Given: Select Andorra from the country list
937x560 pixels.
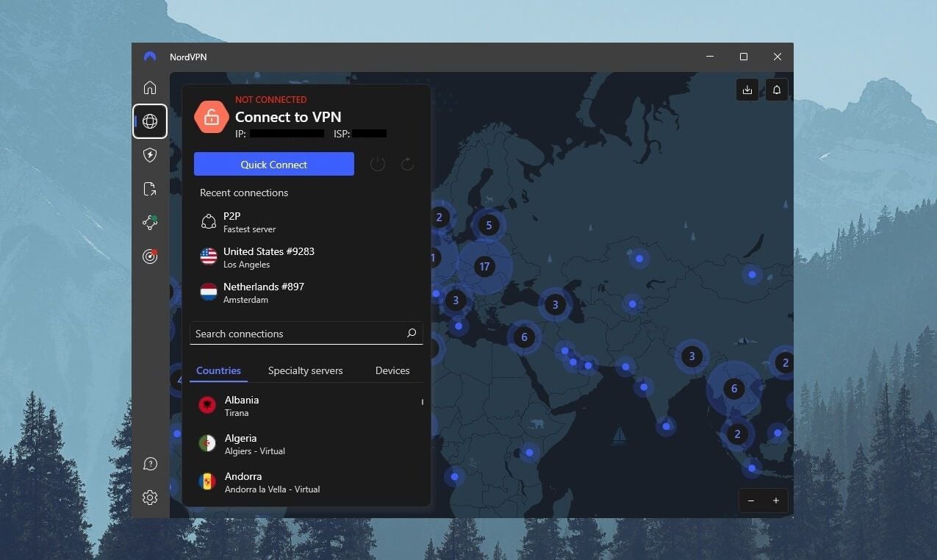Looking at the screenshot, I should [x=306, y=482].
